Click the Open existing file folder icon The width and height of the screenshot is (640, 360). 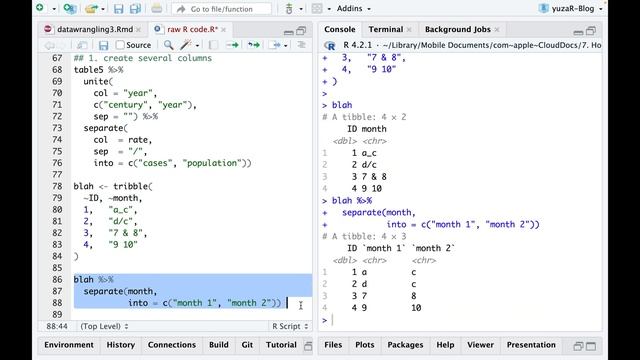[x=91, y=9]
